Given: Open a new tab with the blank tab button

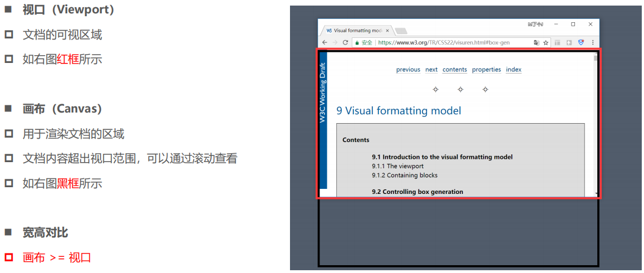Looking at the screenshot, I should tap(401, 31).
